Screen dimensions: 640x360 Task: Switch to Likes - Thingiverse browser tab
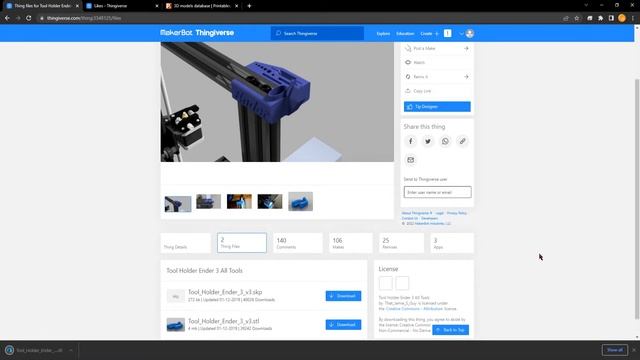point(122,6)
